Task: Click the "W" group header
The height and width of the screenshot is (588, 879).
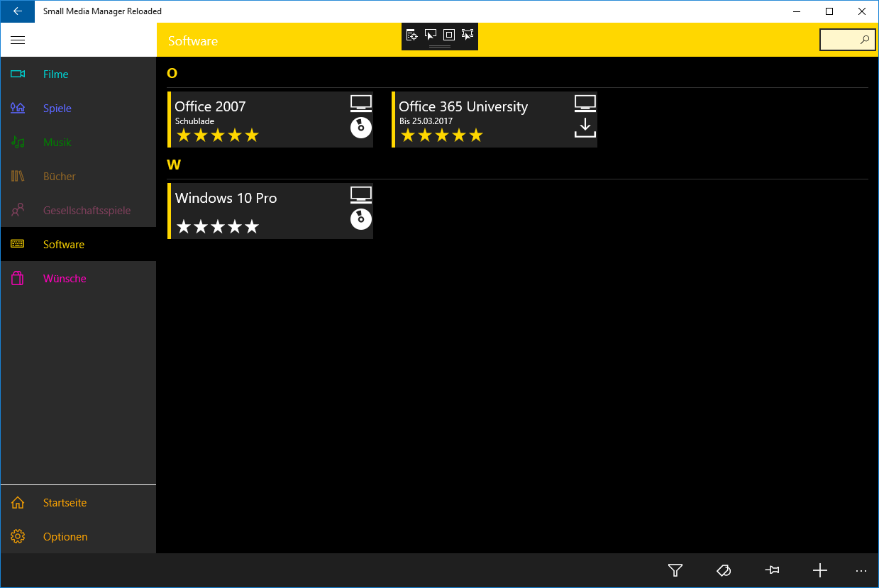Action: (174, 165)
